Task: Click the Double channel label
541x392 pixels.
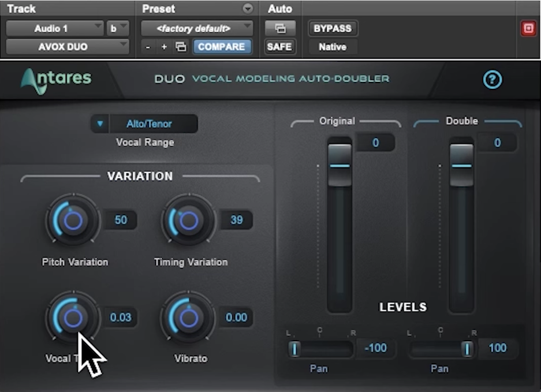Action: click(462, 121)
